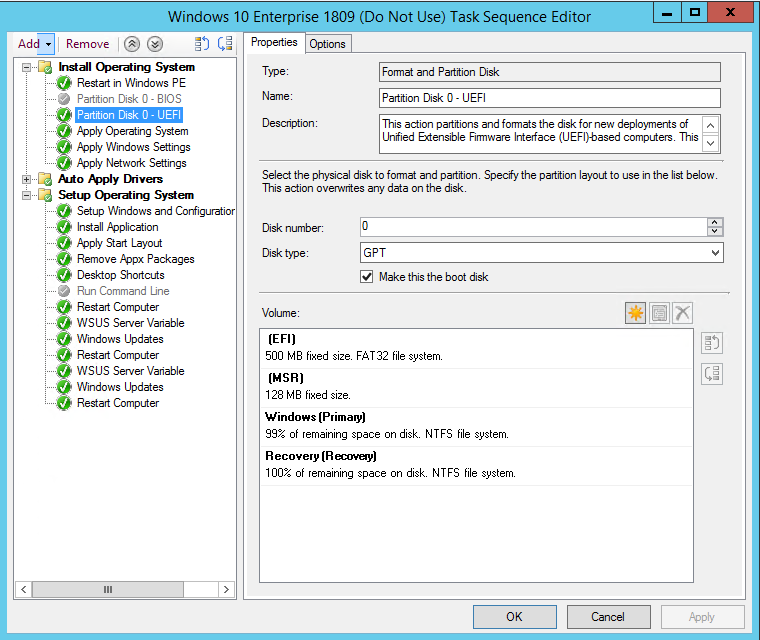
Task: Select the EFI volume entry
Action: [476, 348]
